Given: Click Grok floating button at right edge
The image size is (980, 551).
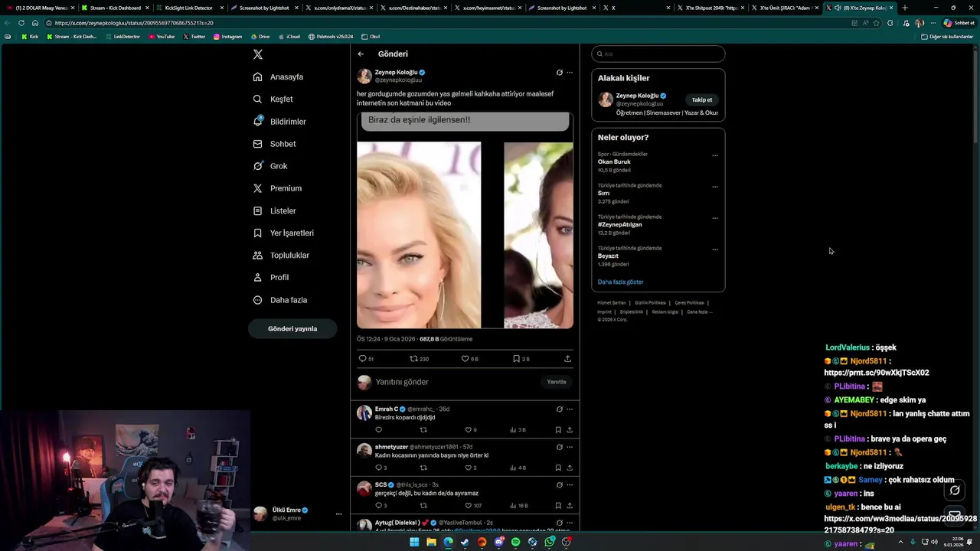Looking at the screenshot, I should click(x=955, y=491).
